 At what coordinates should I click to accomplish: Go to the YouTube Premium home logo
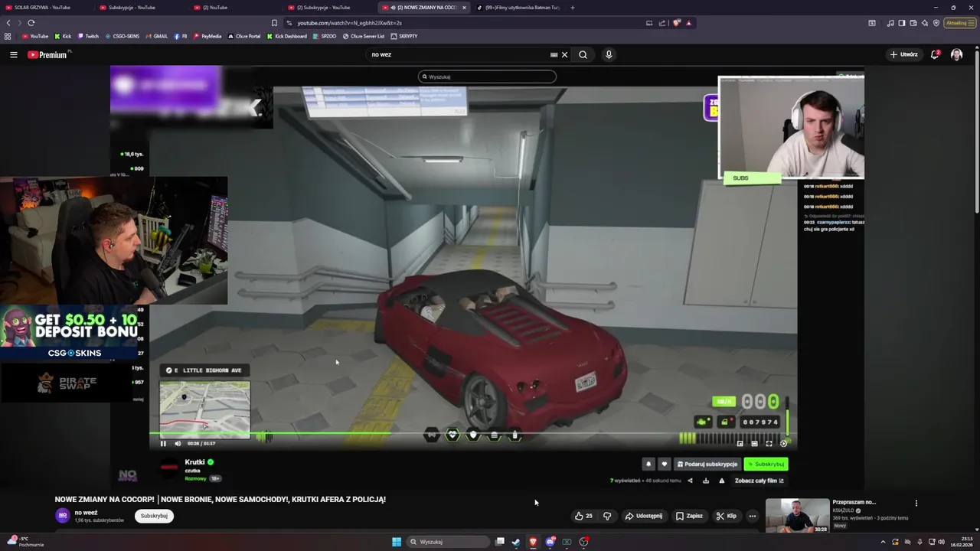[x=47, y=54]
